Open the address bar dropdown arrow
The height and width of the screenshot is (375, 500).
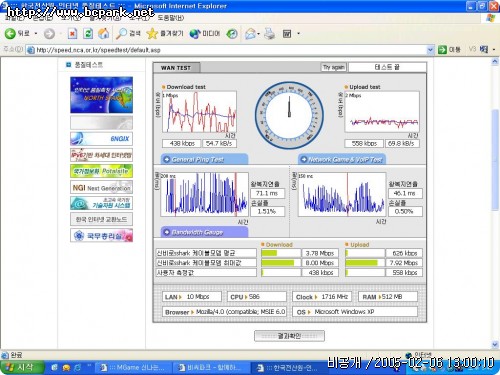[430, 50]
